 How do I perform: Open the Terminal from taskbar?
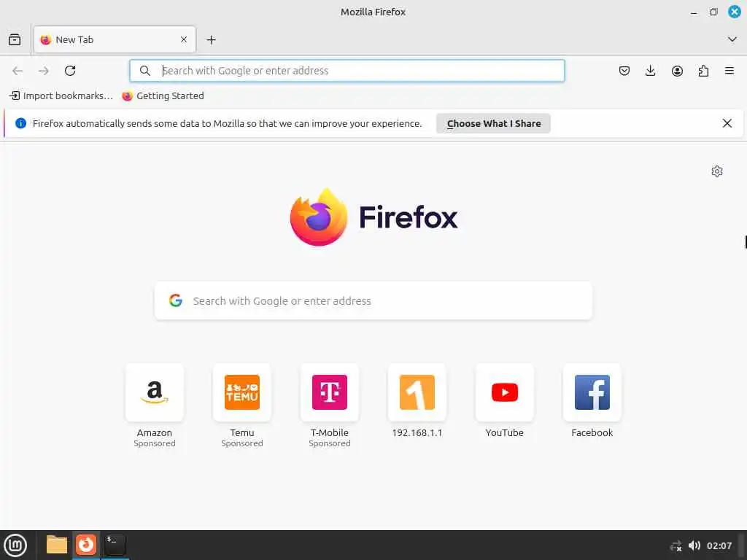tap(115, 545)
